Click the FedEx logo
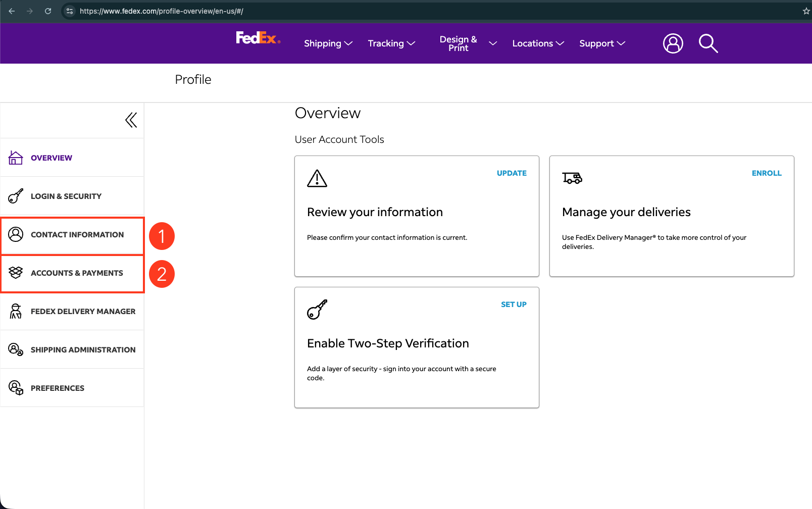The height and width of the screenshot is (509, 812). tap(258, 38)
